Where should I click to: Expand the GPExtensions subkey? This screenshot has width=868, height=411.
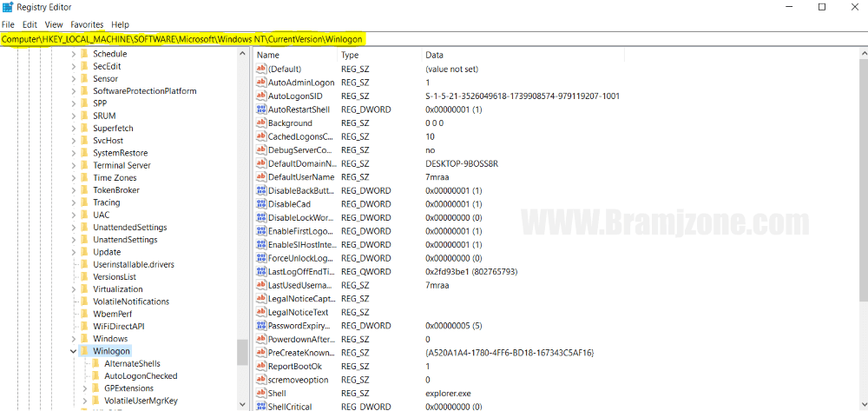click(85, 388)
